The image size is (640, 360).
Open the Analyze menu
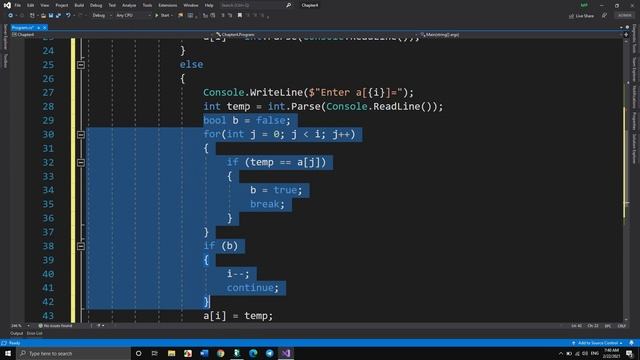click(x=129, y=5)
